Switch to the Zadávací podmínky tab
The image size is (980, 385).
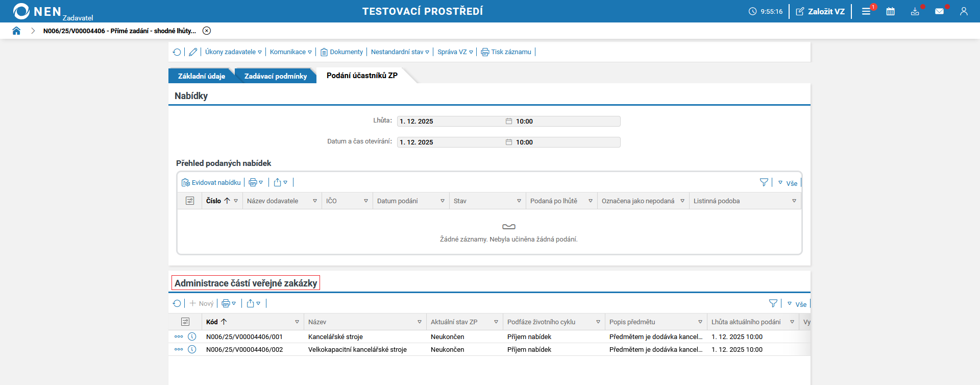tap(275, 76)
